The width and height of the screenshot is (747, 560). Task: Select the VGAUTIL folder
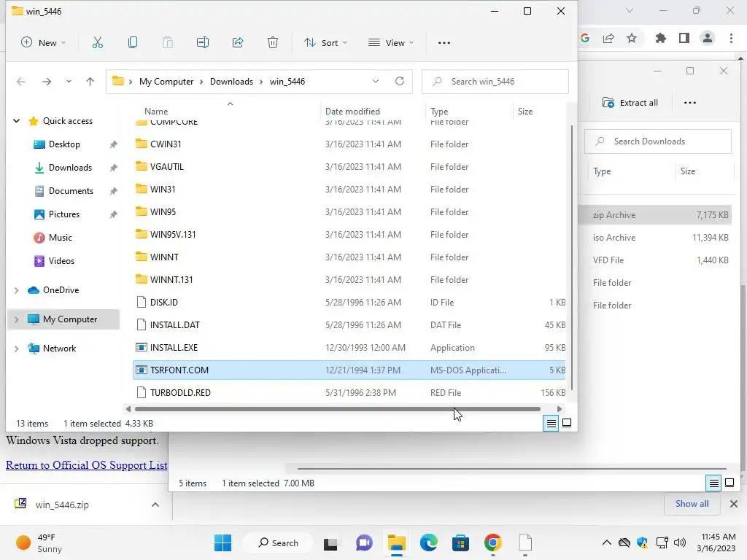[x=349, y=167]
